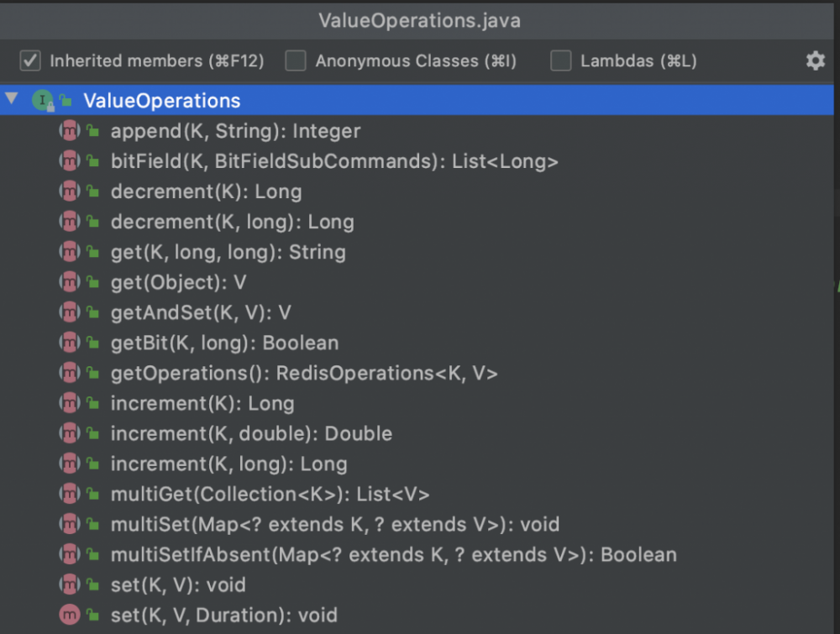
Task: Collapse the ValueOperations node
Action: tap(11, 99)
